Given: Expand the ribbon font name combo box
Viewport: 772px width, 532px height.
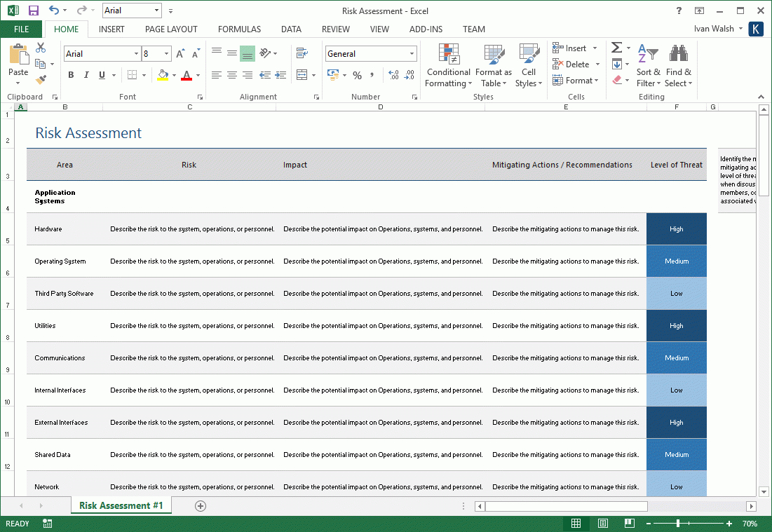Looking at the screenshot, I should (136, 54).
